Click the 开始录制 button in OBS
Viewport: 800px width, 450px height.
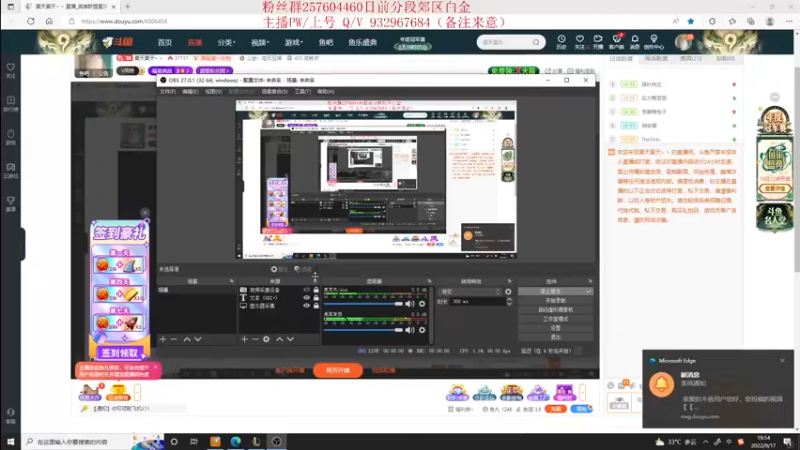(x=556, y=301)
